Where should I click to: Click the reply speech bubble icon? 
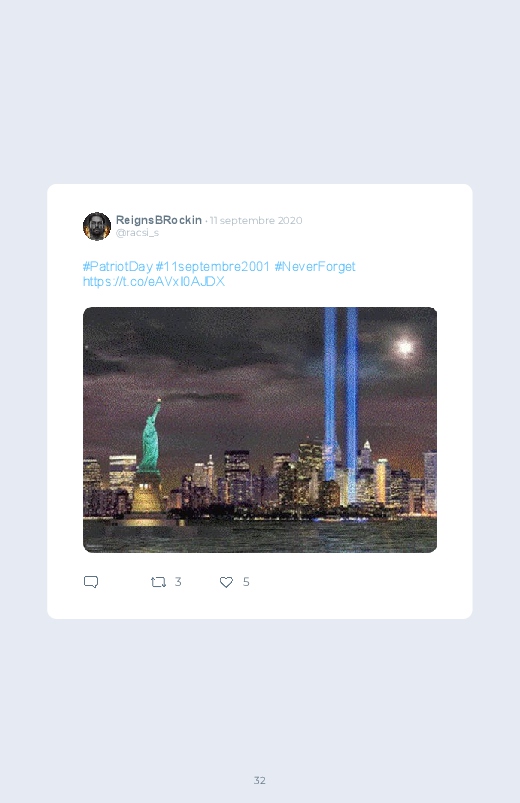pos(91,582)
